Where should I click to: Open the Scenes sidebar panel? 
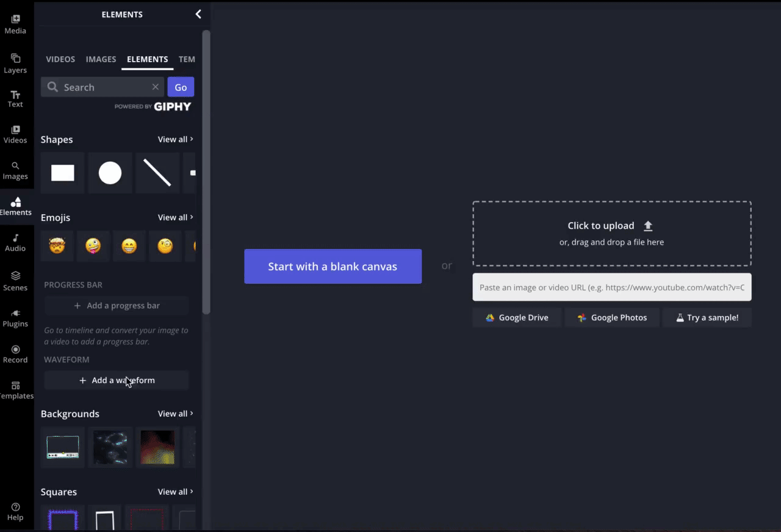coord(15,281)
